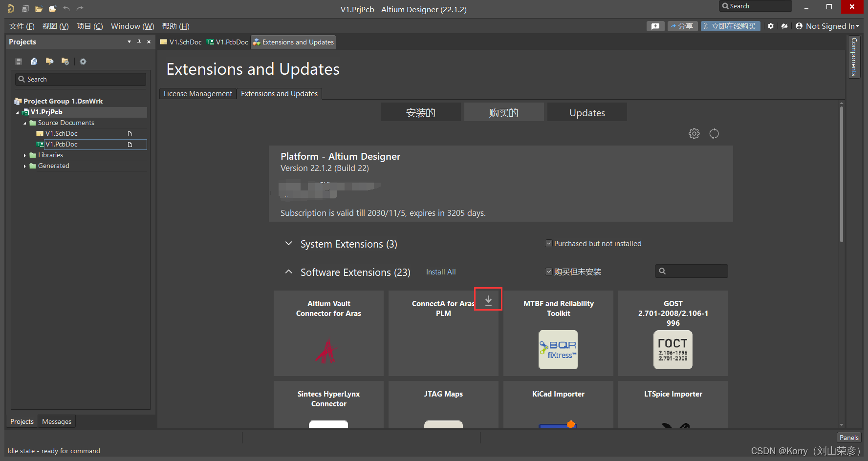Screen dimensions: 868x461
Task: Click the 分享 share button
Action: point(682,26)
